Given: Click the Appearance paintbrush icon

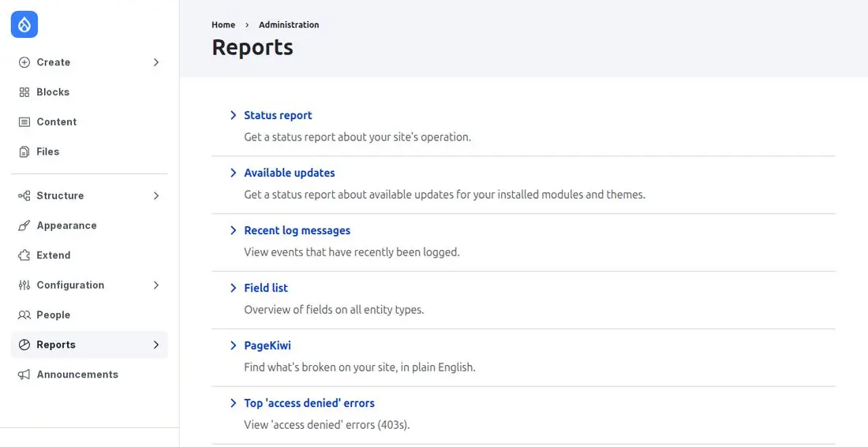Looking at the screenshot, I should (24, 225).
